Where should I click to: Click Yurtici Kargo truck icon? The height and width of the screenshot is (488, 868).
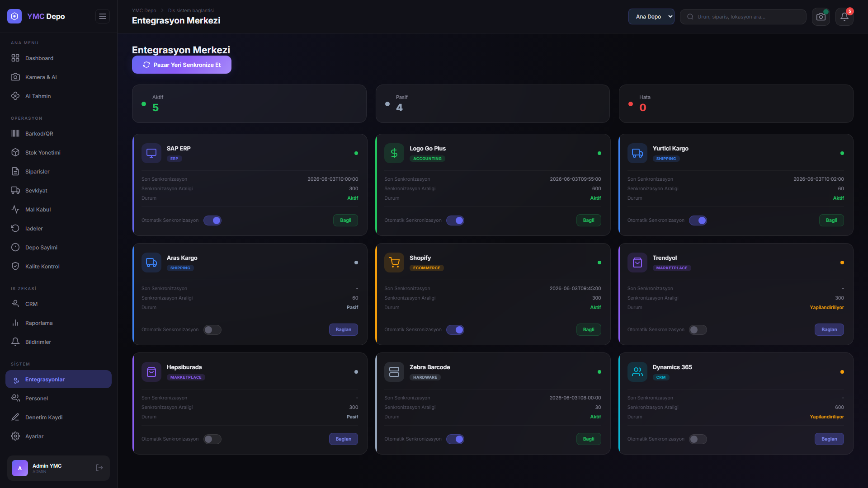637,153
